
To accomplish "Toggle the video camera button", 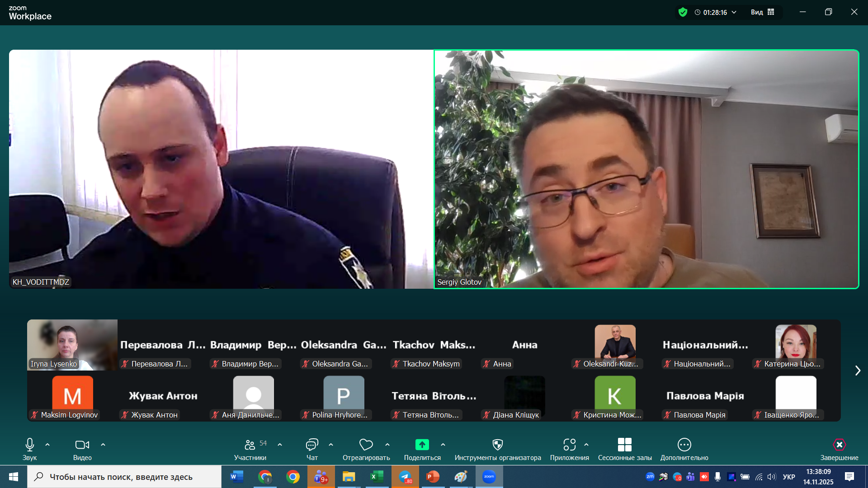I will [x=82, y=445].
